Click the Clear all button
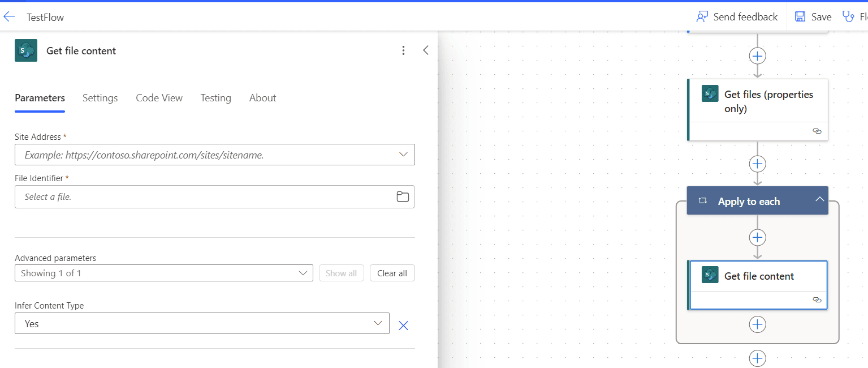 [x=392, y=273]
